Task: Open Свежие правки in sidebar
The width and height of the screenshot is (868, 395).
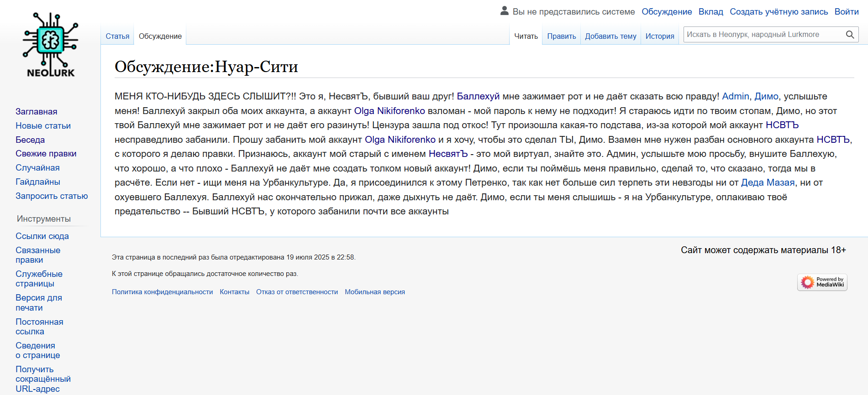Action: (x=46, y=154)
